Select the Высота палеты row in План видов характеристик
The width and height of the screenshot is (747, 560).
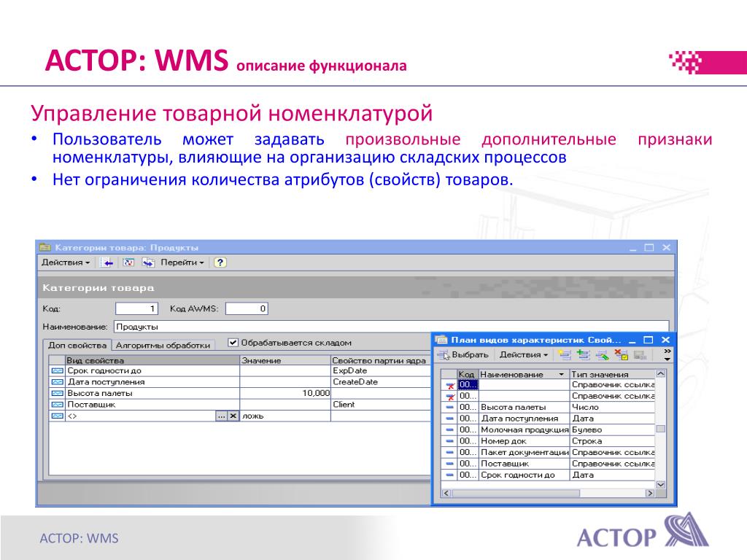548,407
